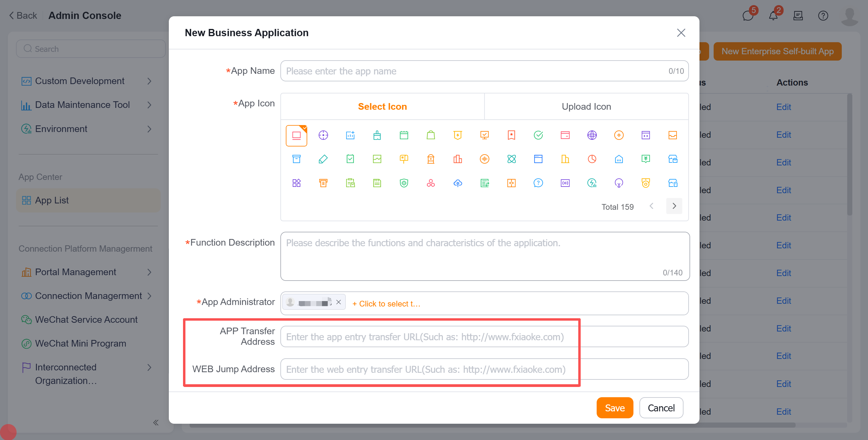Open the help question mark icon

[x=823, y=15]
